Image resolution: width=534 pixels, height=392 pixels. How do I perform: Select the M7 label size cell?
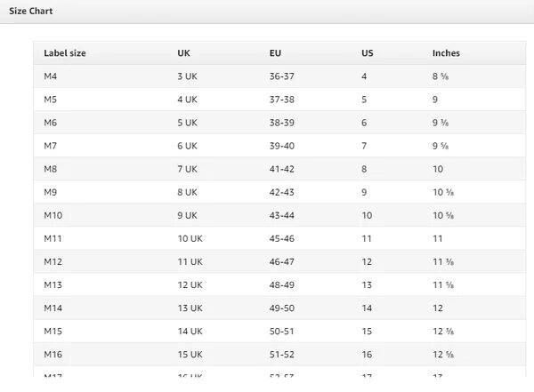point(51,146)
